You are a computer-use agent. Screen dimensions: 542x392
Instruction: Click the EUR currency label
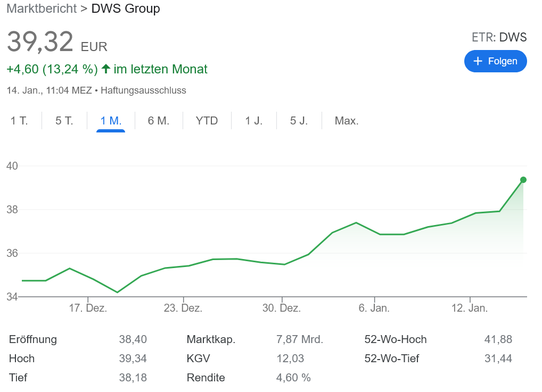coord(94,47)
